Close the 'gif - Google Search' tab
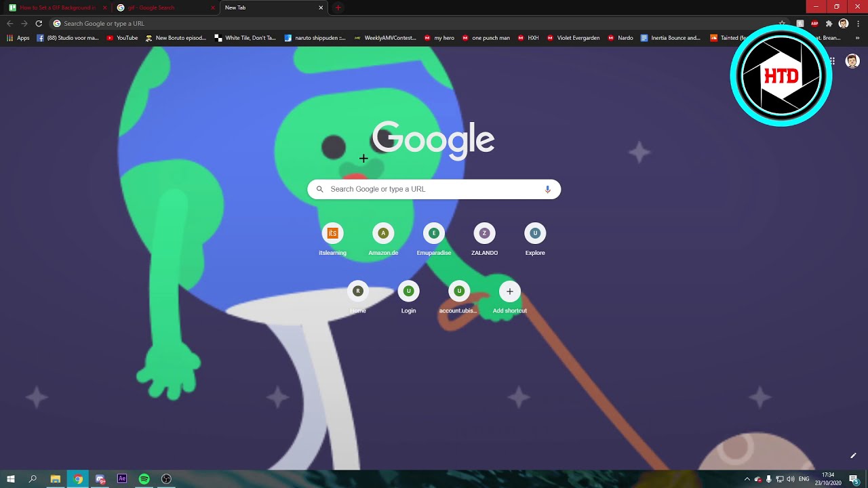This screenshot has width=868, height=488. (213, 7)
